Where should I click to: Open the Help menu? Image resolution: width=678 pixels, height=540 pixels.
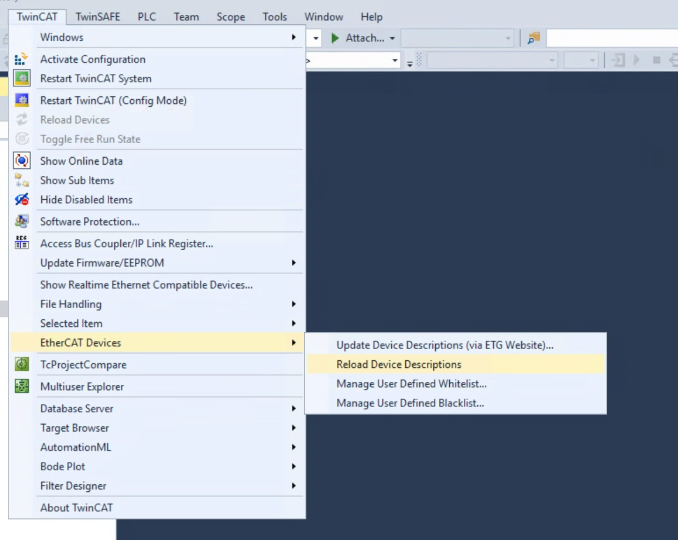[x=371, y=17]
